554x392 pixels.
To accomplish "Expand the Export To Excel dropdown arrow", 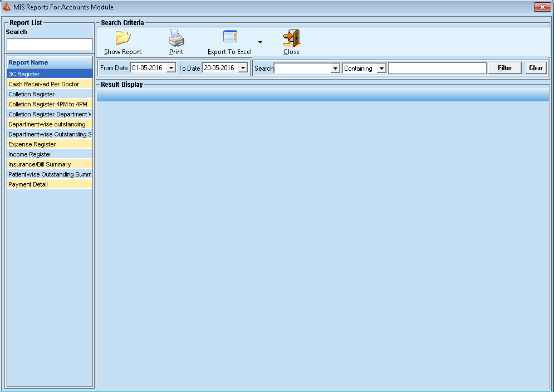I will [260, 42].
